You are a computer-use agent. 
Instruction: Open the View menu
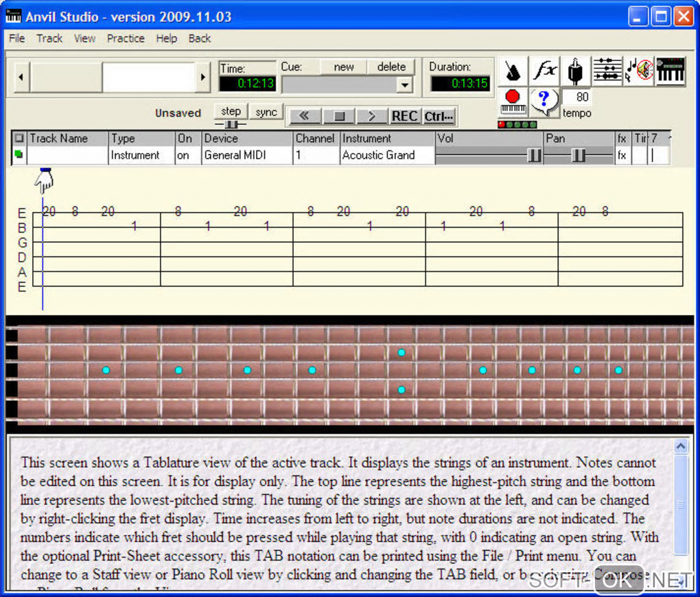click(85, 38)
